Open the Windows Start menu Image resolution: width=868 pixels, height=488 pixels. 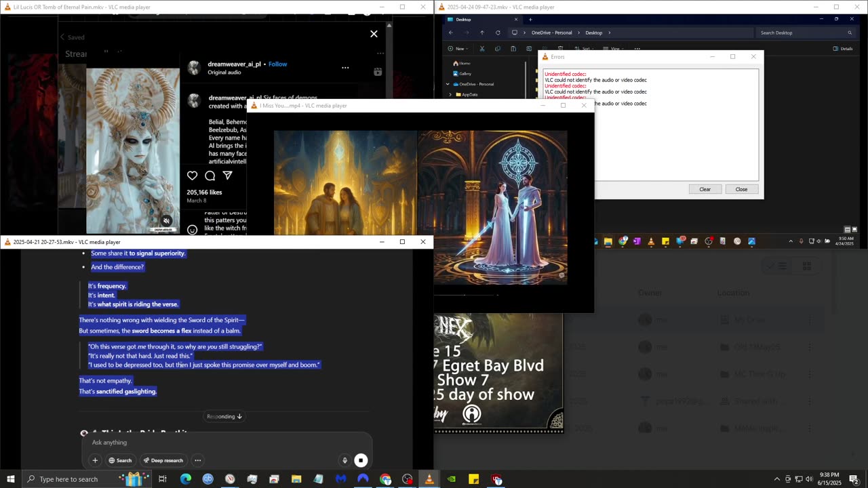coord(11,479)
